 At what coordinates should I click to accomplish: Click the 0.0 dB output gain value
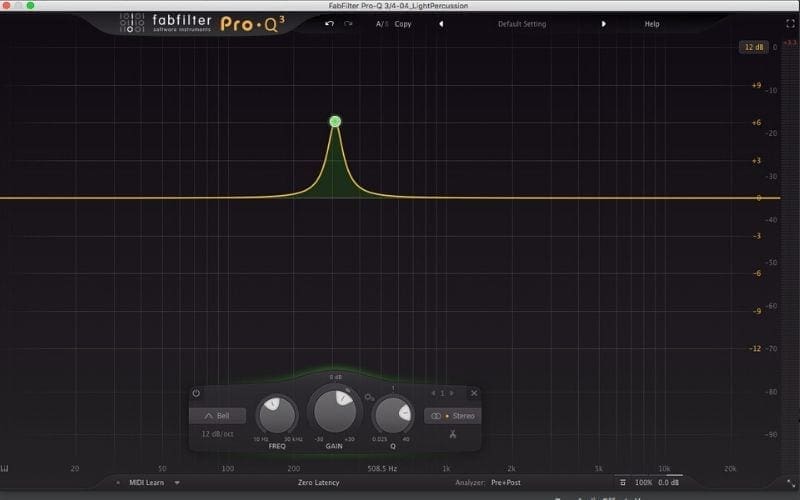668,483
